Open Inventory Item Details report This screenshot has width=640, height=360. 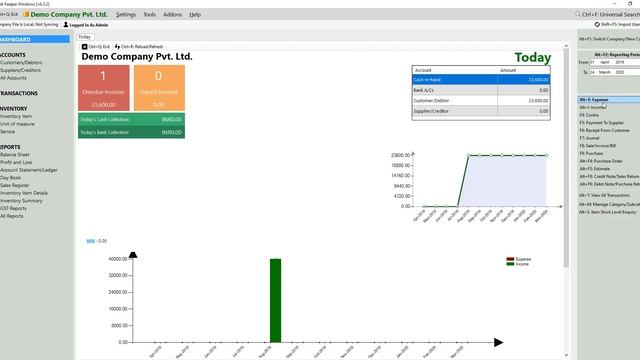(24, 193)
